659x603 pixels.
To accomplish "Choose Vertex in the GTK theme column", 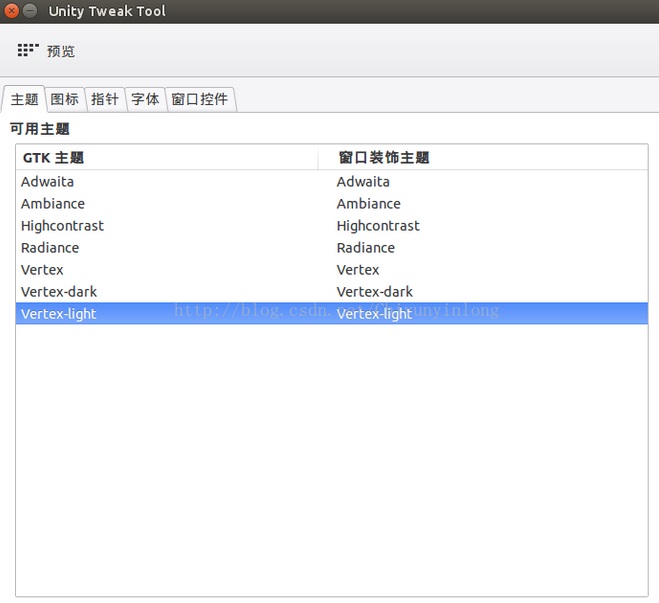I will coord(42,270).
